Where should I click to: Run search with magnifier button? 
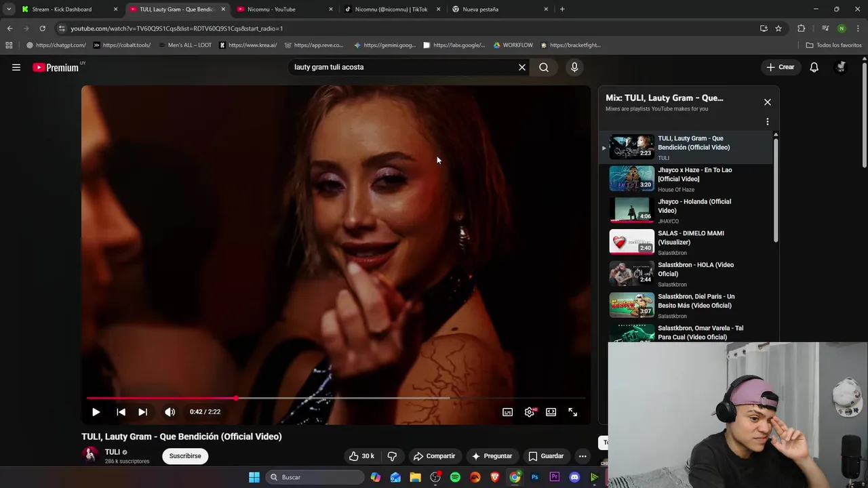(x=544, y=67)
